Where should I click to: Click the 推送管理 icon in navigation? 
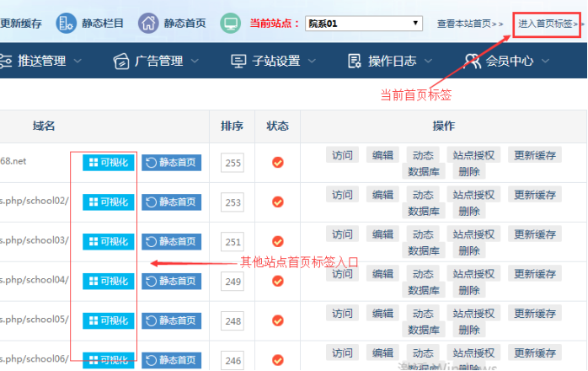click(x=5, y=61)
